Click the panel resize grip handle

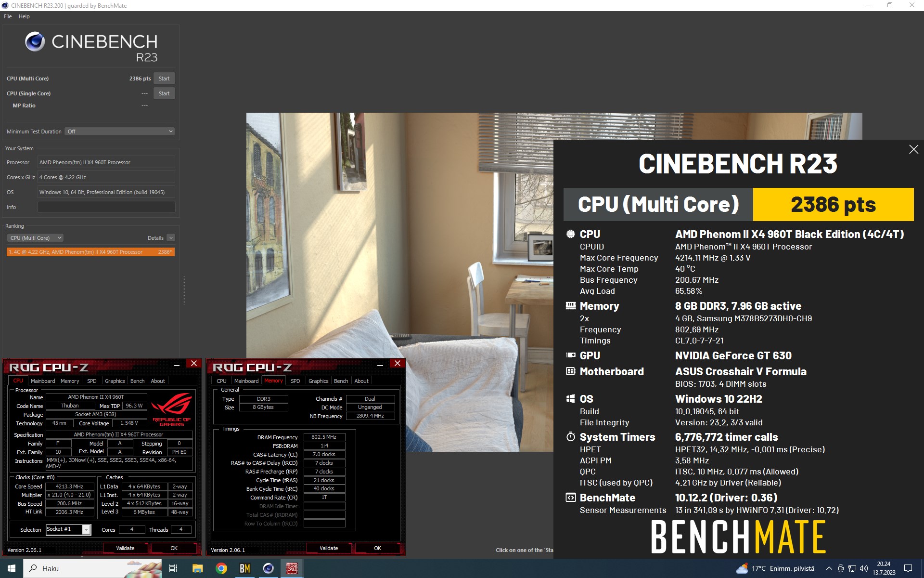pos(183,290)
